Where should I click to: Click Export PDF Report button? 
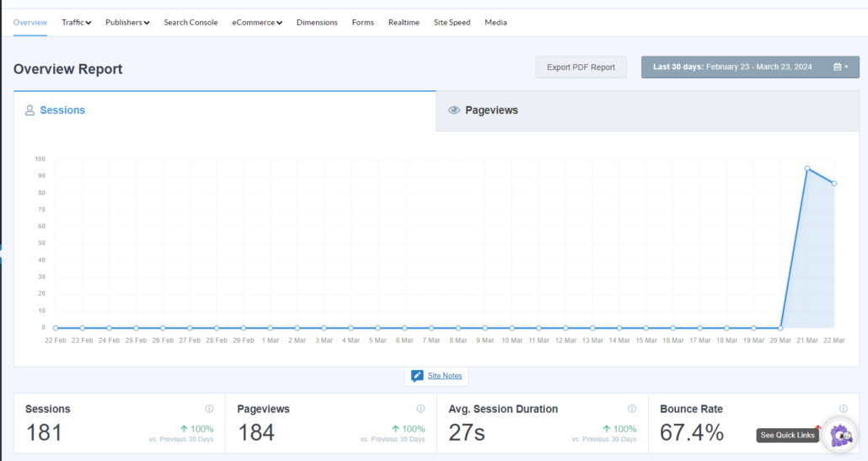581,67
